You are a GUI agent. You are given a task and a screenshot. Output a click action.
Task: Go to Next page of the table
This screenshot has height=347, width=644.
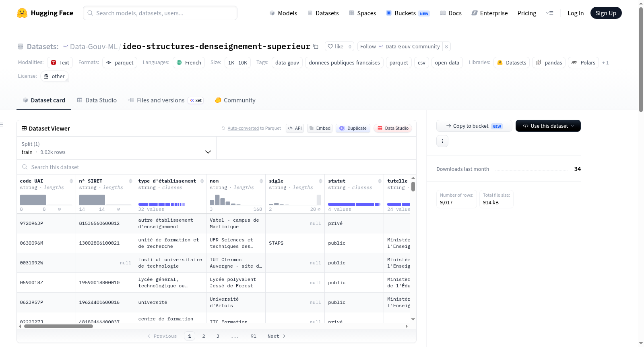[x=277, y=336]
